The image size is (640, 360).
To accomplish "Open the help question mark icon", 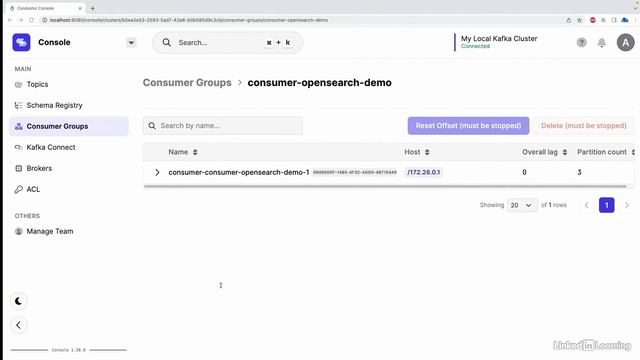I will 582,42.
